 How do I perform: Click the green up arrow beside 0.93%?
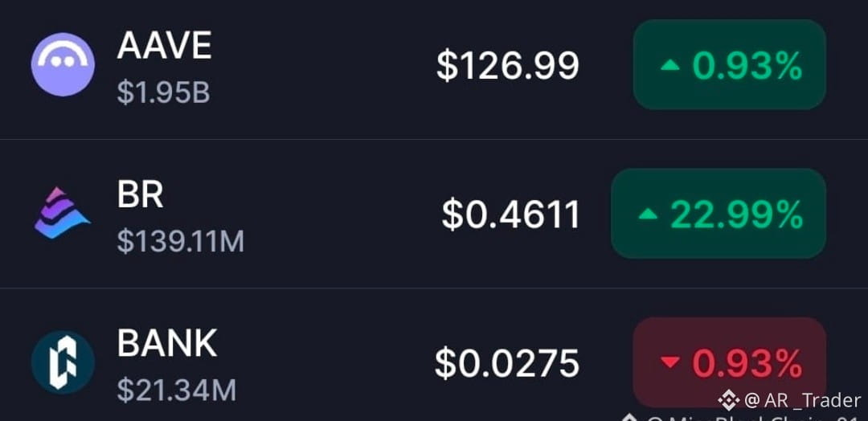point(669,66)
